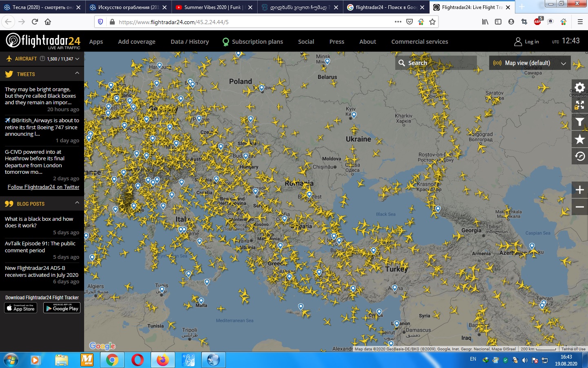
Task: Click Terms of Use on the map
Action: (x=573, y=349)
